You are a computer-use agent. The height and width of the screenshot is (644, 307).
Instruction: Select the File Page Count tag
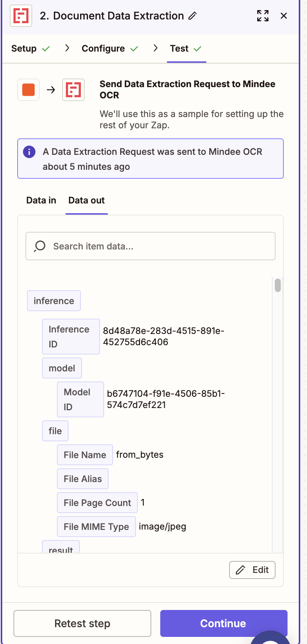pos(97,503)
